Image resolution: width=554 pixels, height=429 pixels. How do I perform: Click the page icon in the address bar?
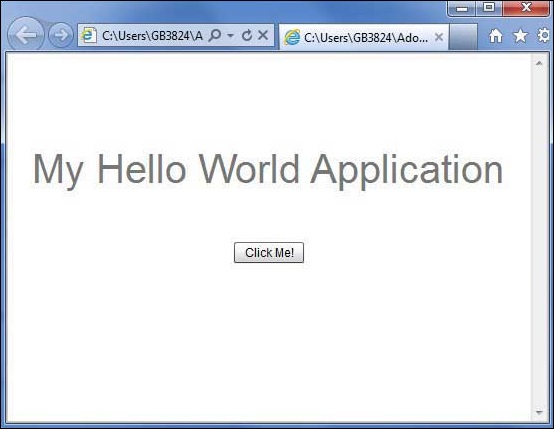point(89,35)
